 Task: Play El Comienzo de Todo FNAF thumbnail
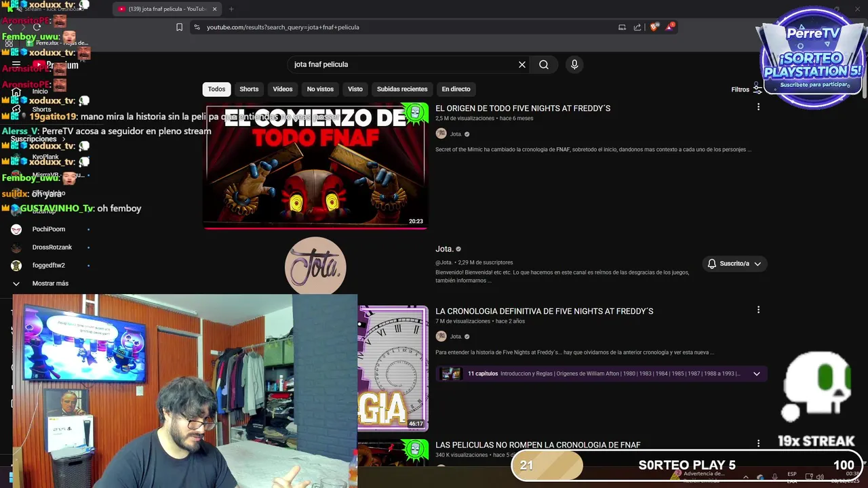click(x=315, y=166)
